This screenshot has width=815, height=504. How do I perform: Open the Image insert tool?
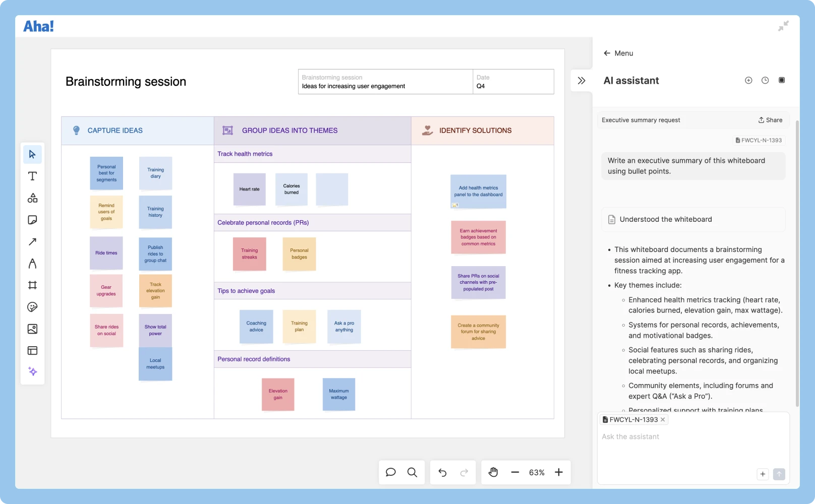32,329
